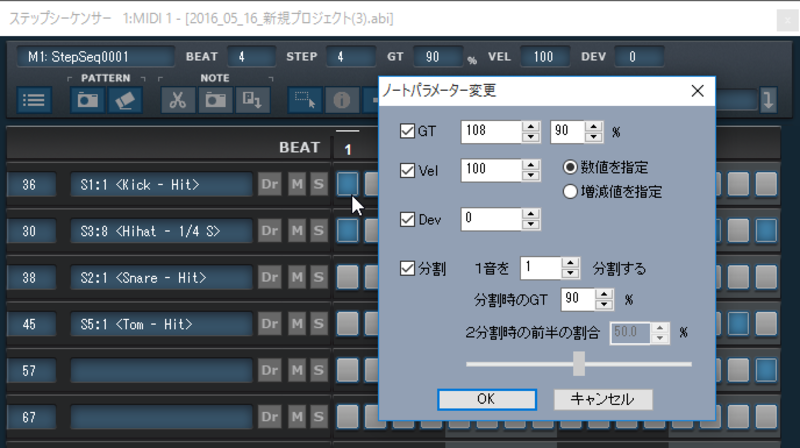Image resolution: width=800 pixels, height=448 pixels.
Task: Toggle first step on Kick row
Action: [x=347, y=184]
